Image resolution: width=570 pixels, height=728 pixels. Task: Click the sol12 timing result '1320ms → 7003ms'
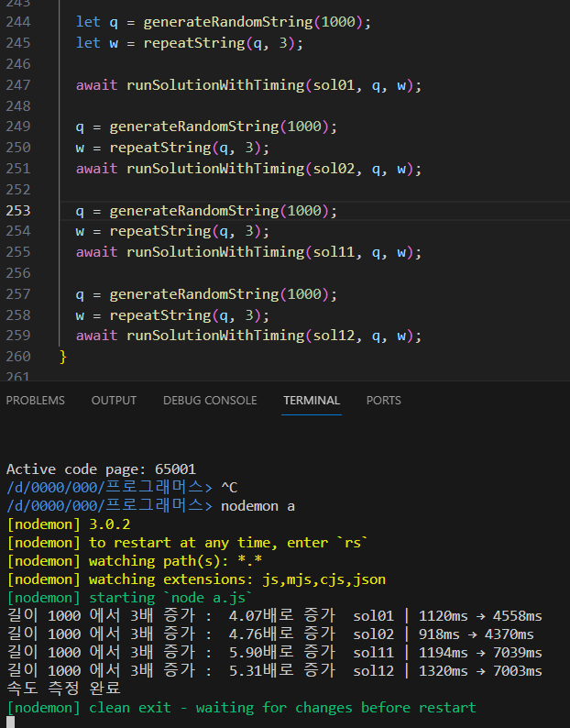480,671
